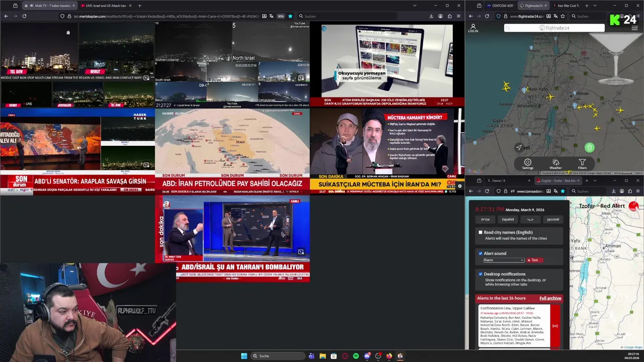Image resolution: width=644 pixels, height=362 pixels.
Task: Expand the tab list in Flightradar24 window
Action: 595,6
